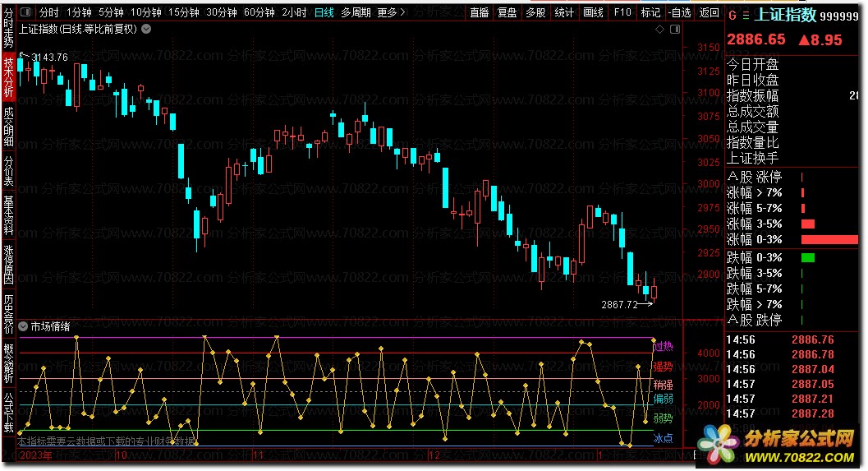Click the 指数量比 label
Screen dimensions: 868x471
[752, 142]
